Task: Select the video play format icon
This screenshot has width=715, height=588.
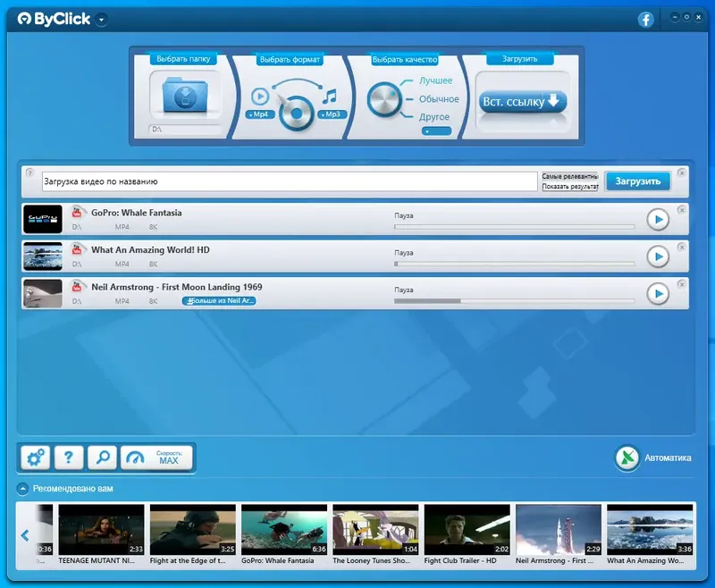Action: tap(260, 97)
